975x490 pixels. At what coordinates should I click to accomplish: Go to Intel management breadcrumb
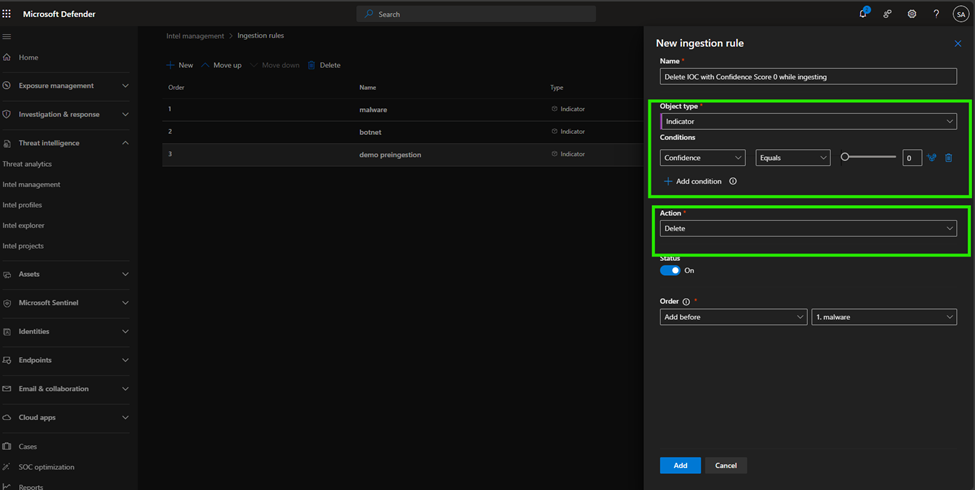pos(195,36)
